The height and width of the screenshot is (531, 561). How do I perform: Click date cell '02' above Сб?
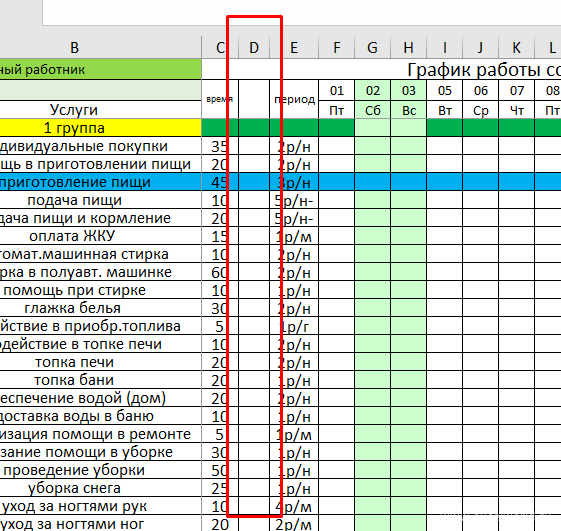[x=372, y=91]
